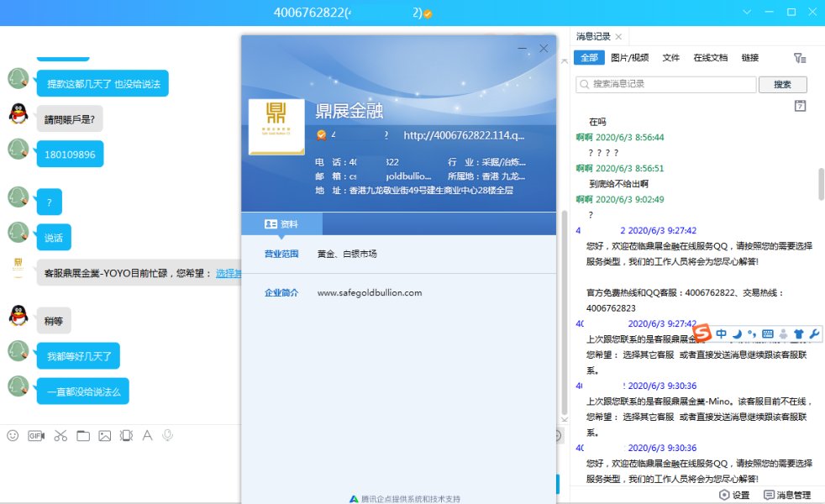Open the emoji picker in chat toolbar
The width and height of the screenshot is (825, 504).
pos(13,435)
